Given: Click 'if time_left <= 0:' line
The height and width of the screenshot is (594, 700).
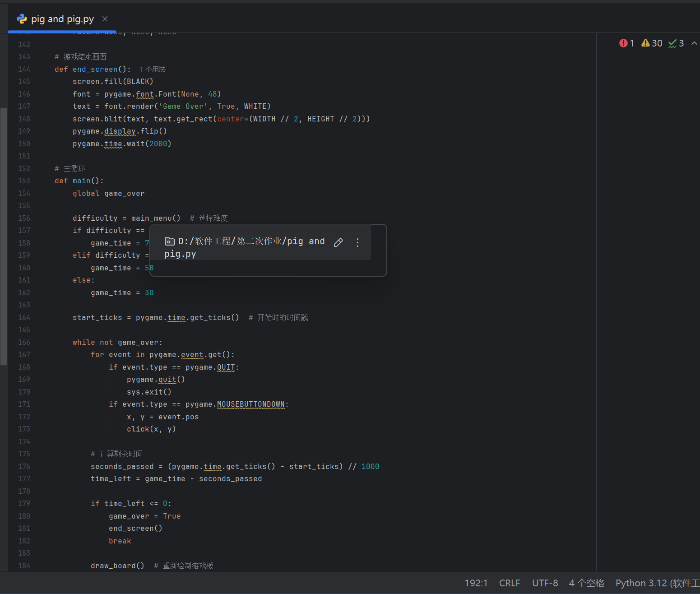Looking at the screenshot, I should point(131,503).
